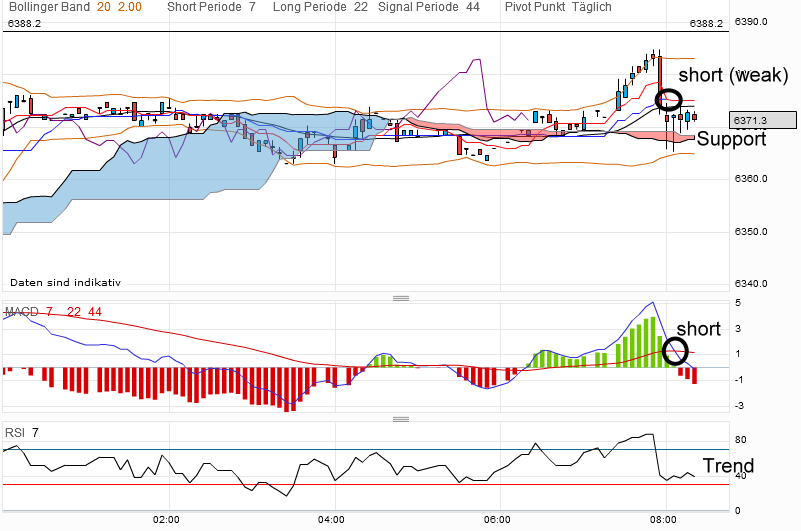Open the Pivot Punkt Täglich setting
The width and height of the screenshot is (801, 531).
point(558,7)
